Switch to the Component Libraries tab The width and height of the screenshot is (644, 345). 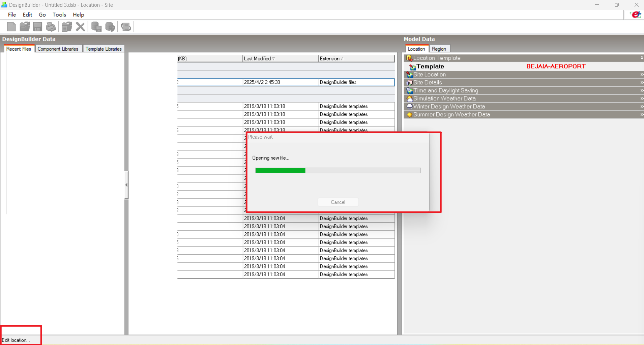point(58,49)
